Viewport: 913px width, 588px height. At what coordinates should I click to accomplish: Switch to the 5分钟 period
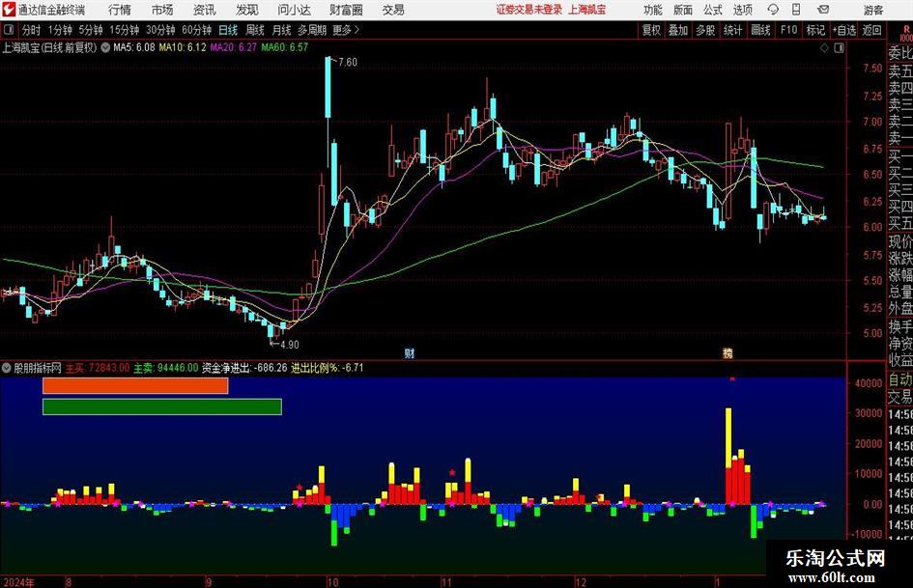pyautogui.click(x=91, y=30)
